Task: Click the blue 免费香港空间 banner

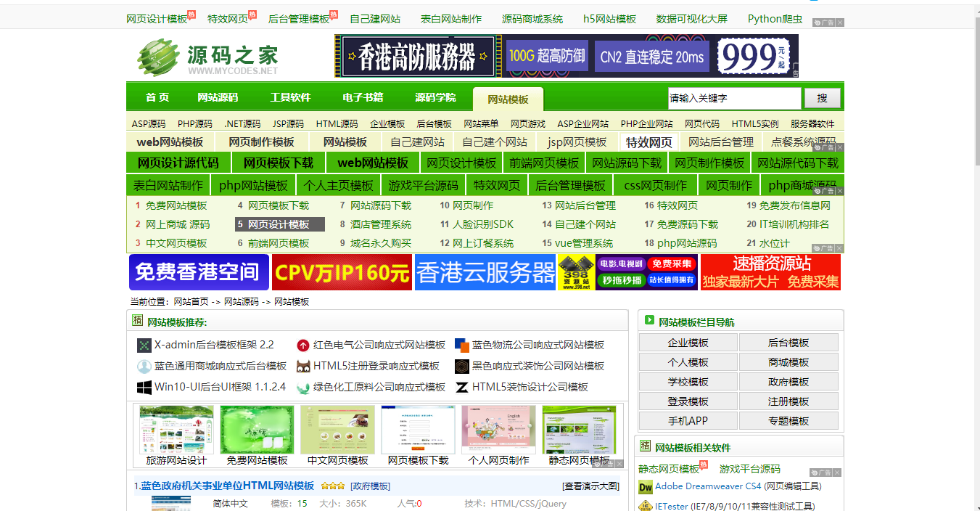Action: pyautogui.click(x=199, y=272)
